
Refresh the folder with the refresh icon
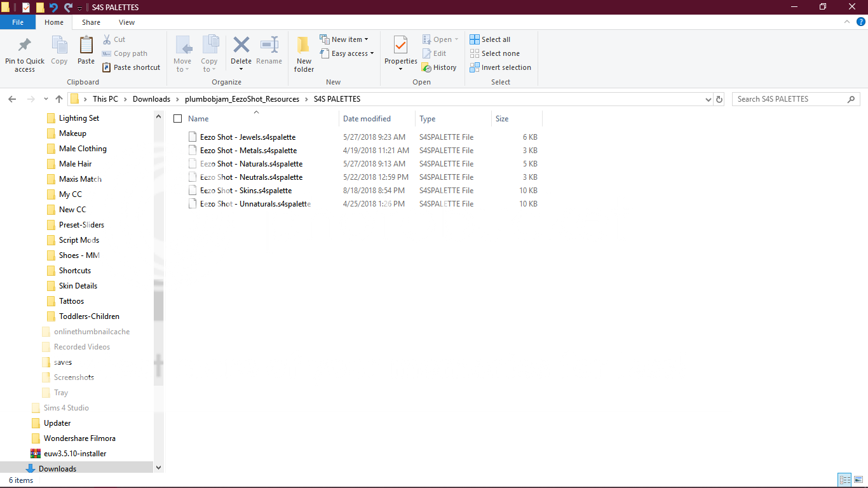tap(719, 99)
